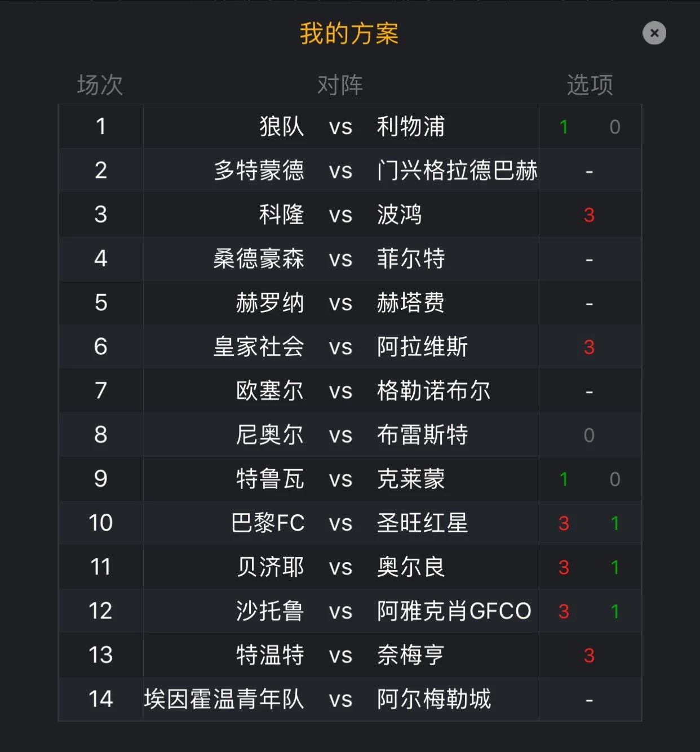Select option 0 for 狼队 vs 利物浦
Screen dimensions: 700x752
[615, 127]
